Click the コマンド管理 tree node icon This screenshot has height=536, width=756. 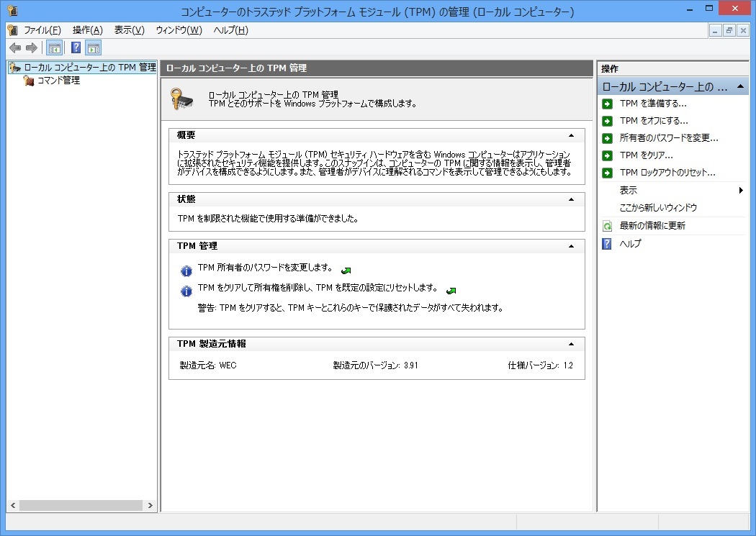click(29, 81)
